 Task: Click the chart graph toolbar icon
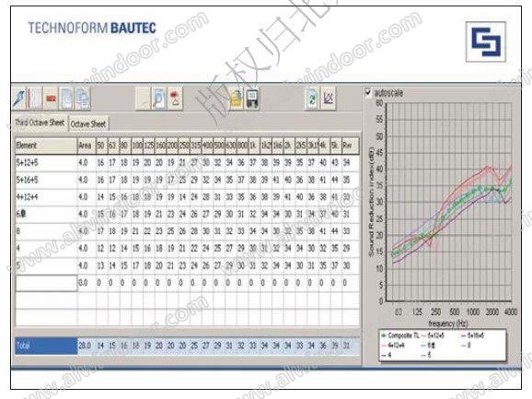click(x=329, y=99)
